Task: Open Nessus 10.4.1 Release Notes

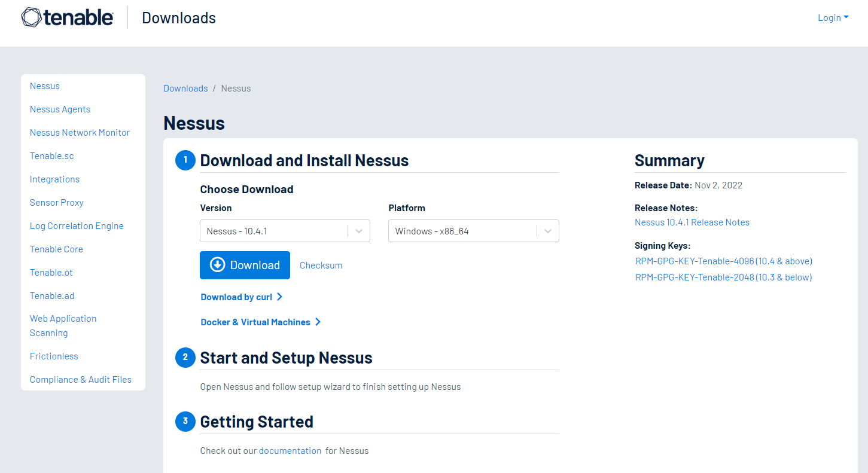Action: pos(692,222)
